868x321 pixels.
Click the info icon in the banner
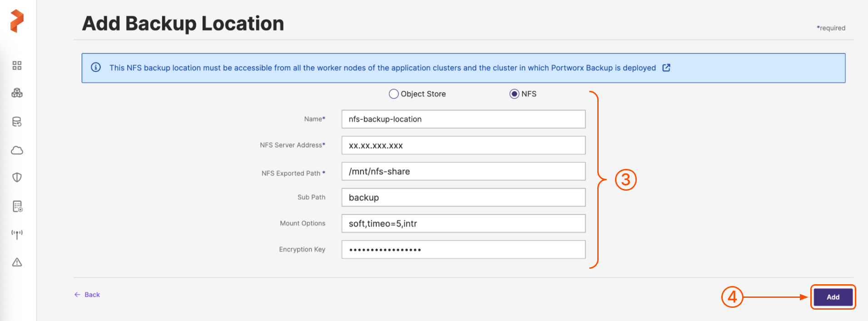[x=96, y=67]
